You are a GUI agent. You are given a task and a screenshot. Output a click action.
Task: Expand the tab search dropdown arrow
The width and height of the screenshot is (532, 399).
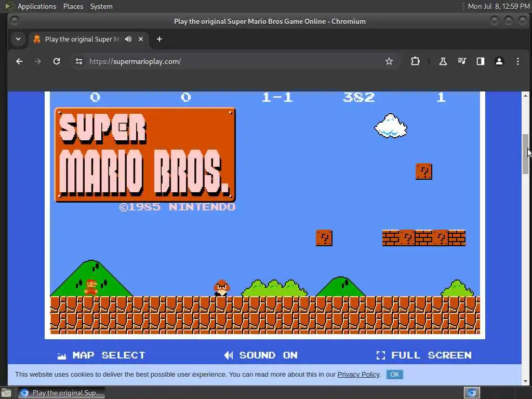click(x=18, y=39)
